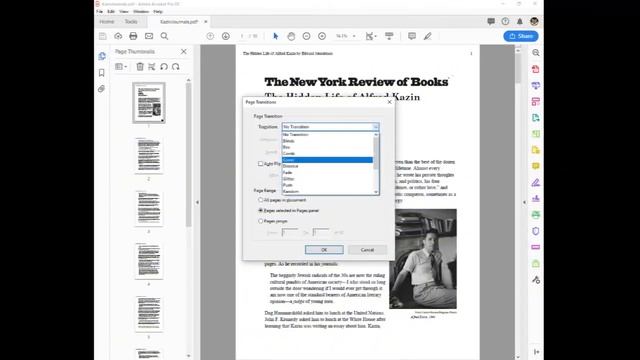This screenshot has height=360, width=640.
Task: Open search tools magnifier in right rail
Action: coord(536,53)
